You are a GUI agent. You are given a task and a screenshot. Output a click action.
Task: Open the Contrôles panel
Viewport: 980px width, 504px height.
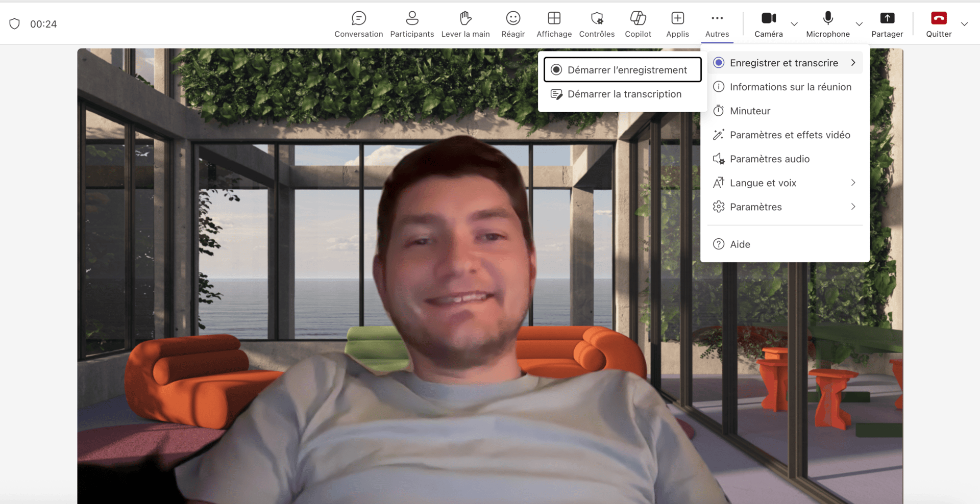pos(597,24)
